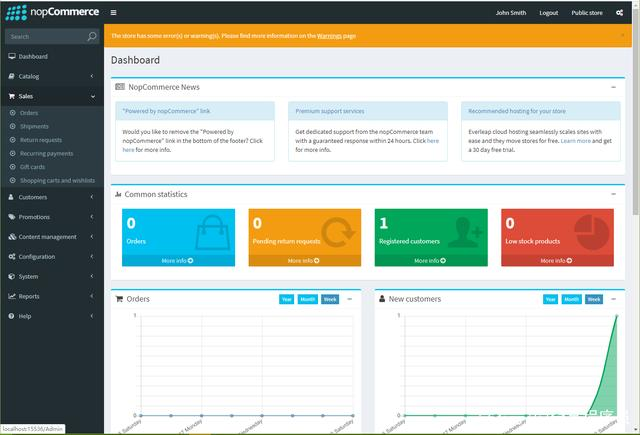This screenshot has width=640, height=435.
Task: Expand Content management using its chevron
Action: coord(92,237)
